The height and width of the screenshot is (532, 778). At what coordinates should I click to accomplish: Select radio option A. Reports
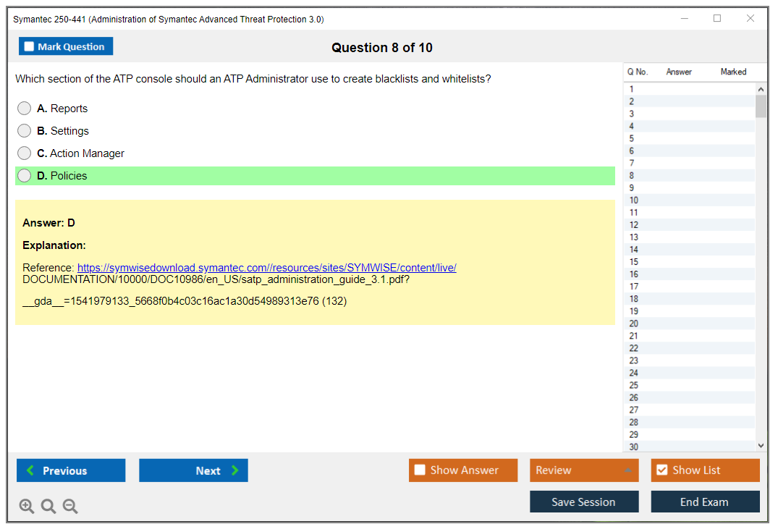click(25, 109)
